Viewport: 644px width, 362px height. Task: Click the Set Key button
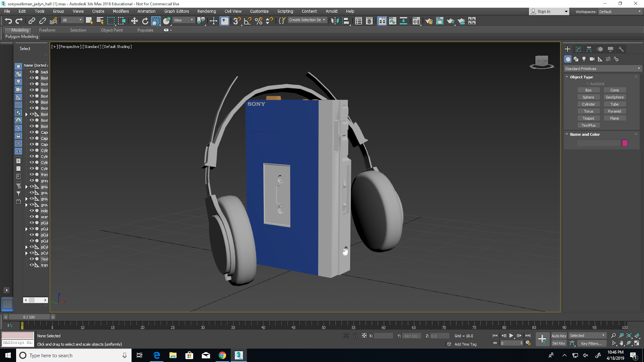[559, 343]
